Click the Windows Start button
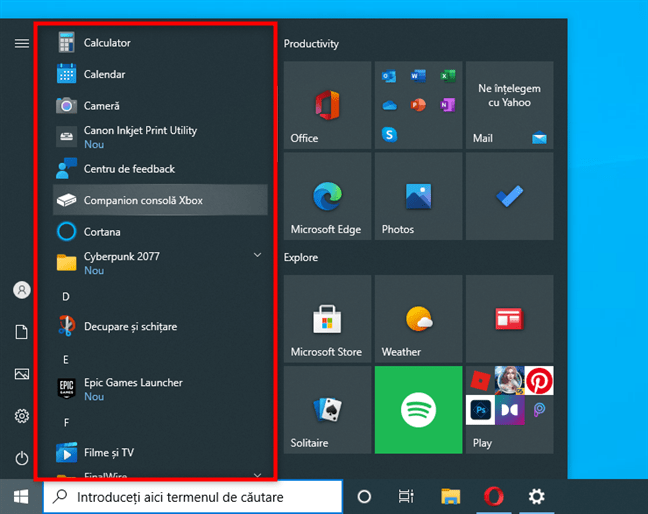 tap(21, 497)
